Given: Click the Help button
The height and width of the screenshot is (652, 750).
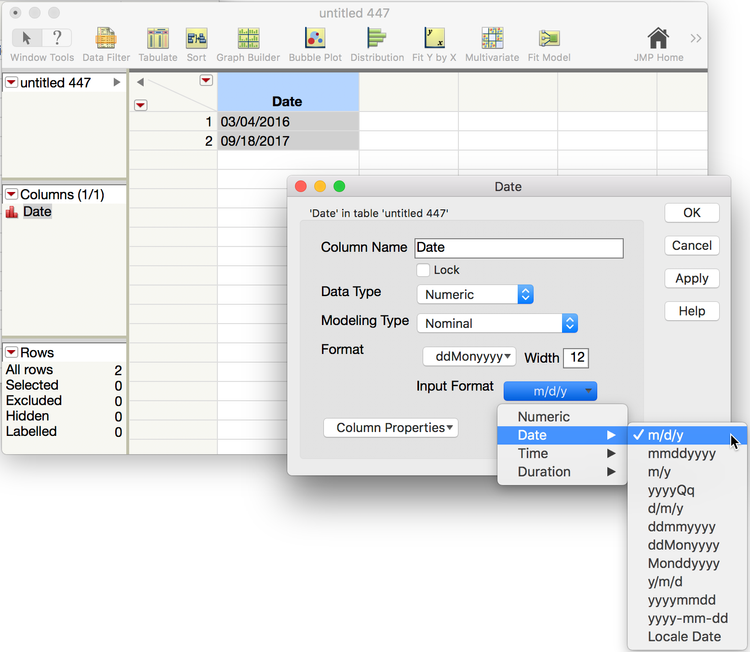Looking at the screenshot, I should click(x=692, y=311).
